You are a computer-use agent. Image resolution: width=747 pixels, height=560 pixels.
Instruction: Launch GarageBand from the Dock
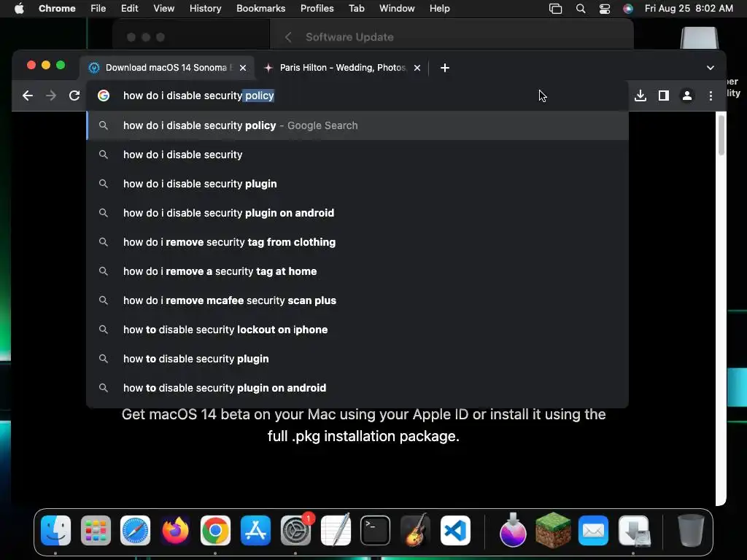pos(415,531)
